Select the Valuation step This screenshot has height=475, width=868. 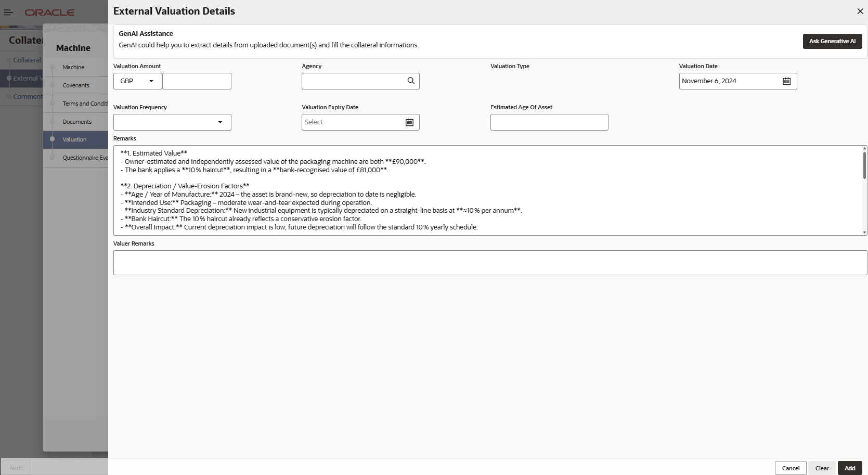point(74,139)
